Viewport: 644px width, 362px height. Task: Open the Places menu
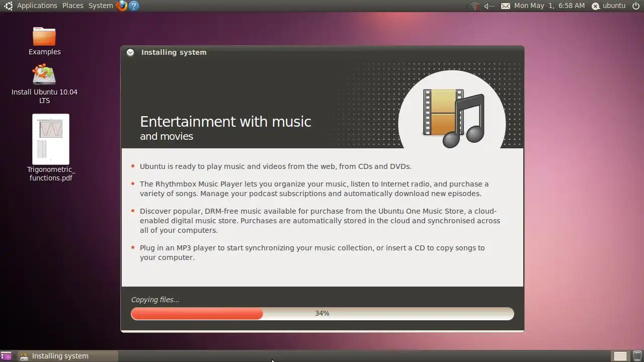click(73, 6)
